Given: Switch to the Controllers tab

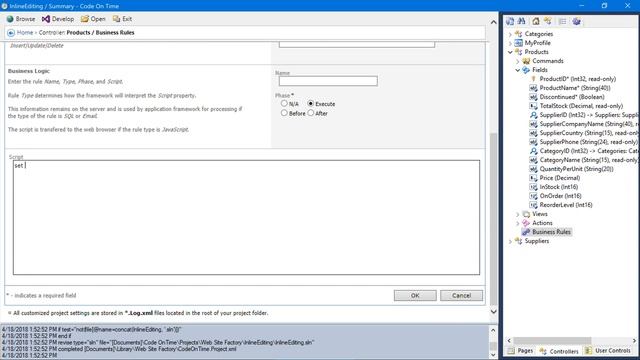Looking at the screenshot, I should click(558, 351).
